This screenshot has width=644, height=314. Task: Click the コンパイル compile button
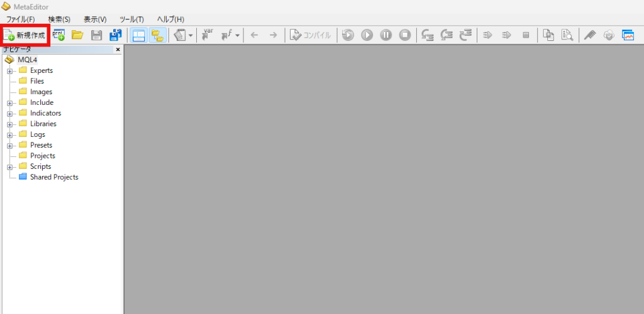point(310,35)
